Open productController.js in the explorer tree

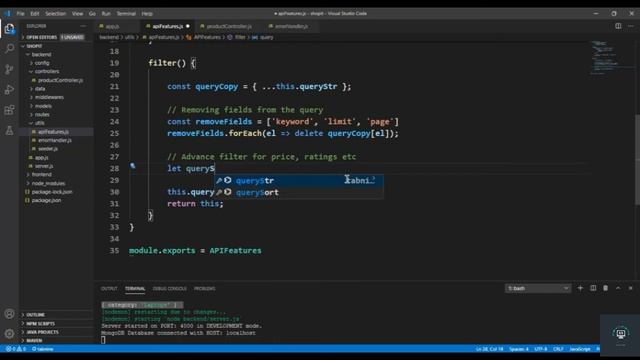tap(60, 80)
